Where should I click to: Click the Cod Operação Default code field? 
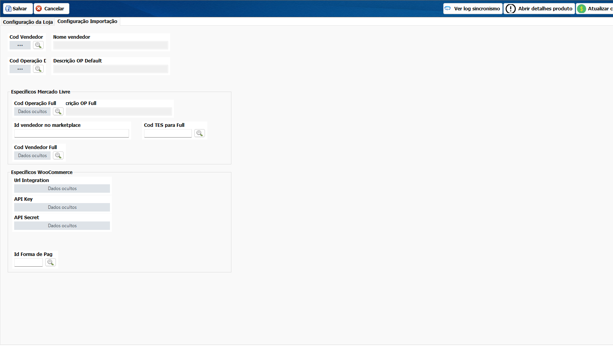[x=20, y=69]
